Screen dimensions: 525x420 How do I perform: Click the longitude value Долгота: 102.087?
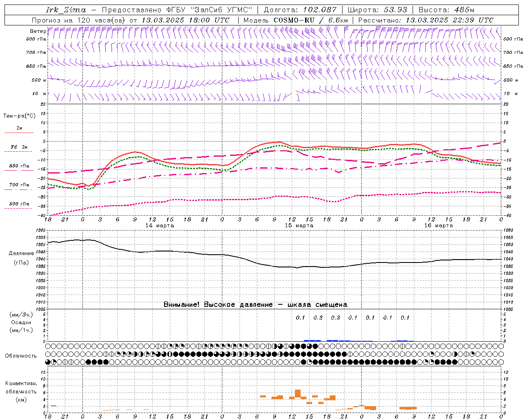300,10
